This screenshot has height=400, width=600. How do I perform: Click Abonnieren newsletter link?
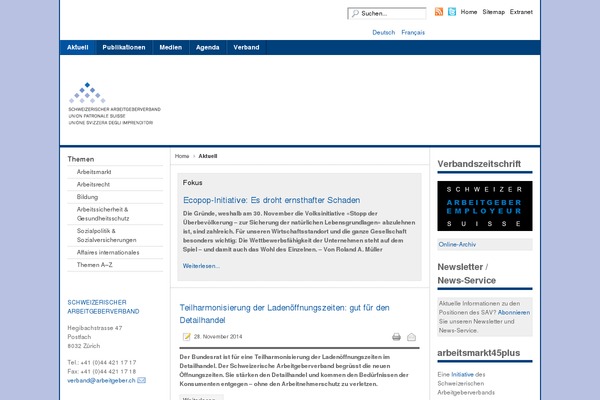514,313
